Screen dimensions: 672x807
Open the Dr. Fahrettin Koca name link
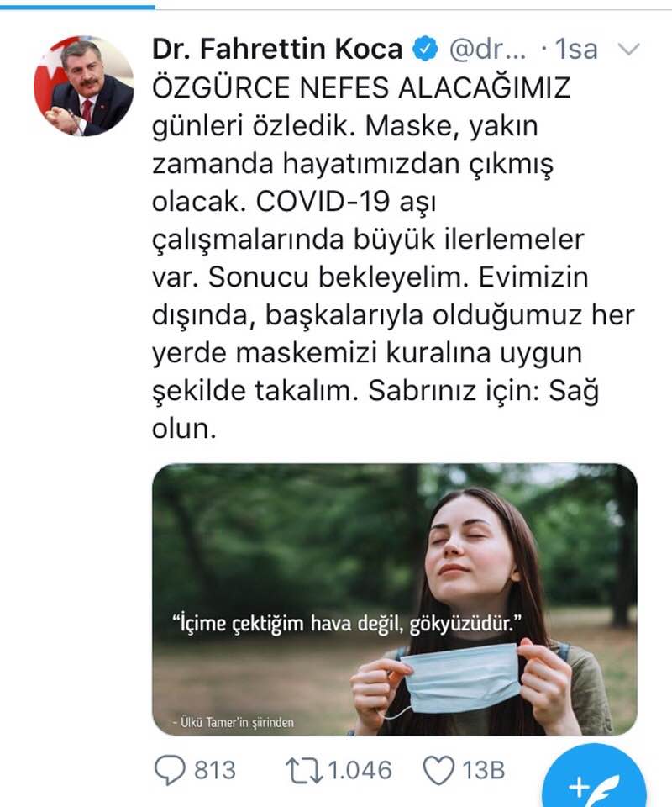click(277, 49)
